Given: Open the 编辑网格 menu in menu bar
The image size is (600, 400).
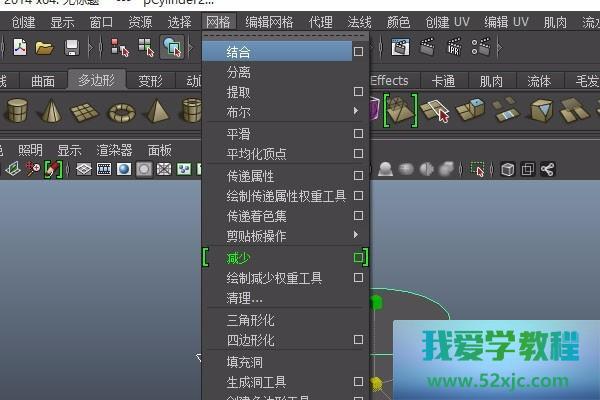Looking at the screenshot, I should click(x=270, y=22).
